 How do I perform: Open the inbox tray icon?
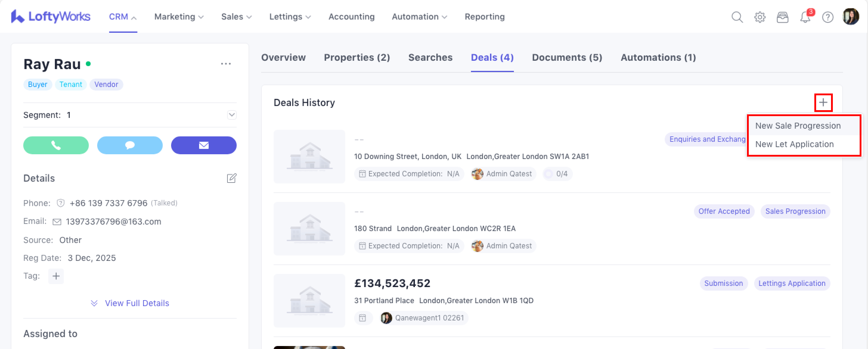click(782, 17)
